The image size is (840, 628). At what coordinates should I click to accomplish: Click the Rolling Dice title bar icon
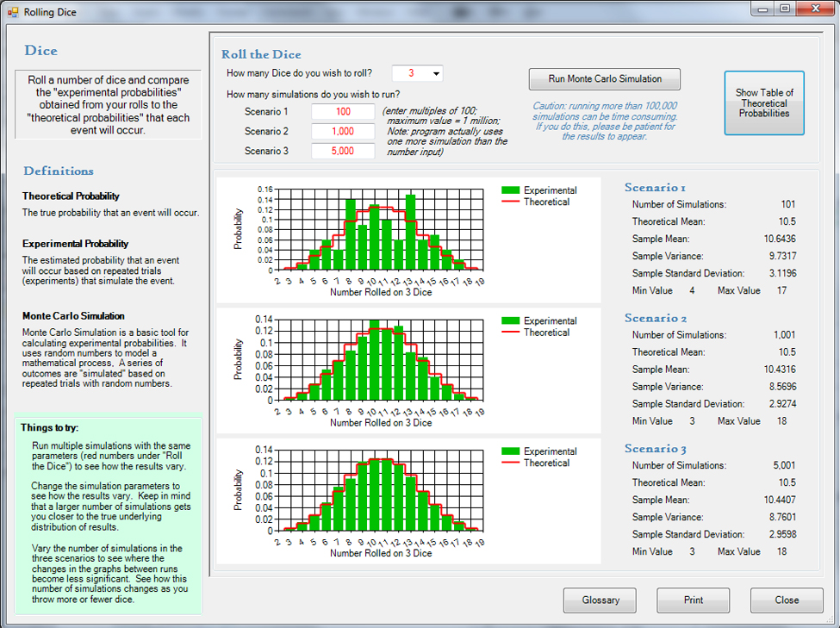[12, 11]
